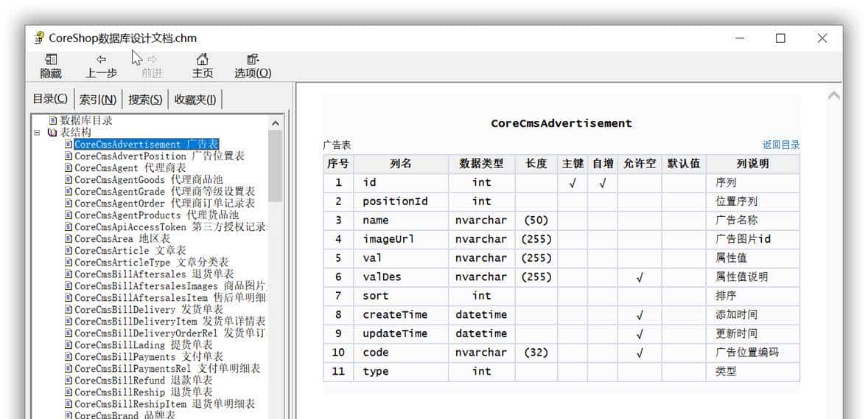Open CoreCmsAgentOrder 代理商订单记录表 topic
The height and width of the screenshot is (419, 868).
(x=165, y=204)
